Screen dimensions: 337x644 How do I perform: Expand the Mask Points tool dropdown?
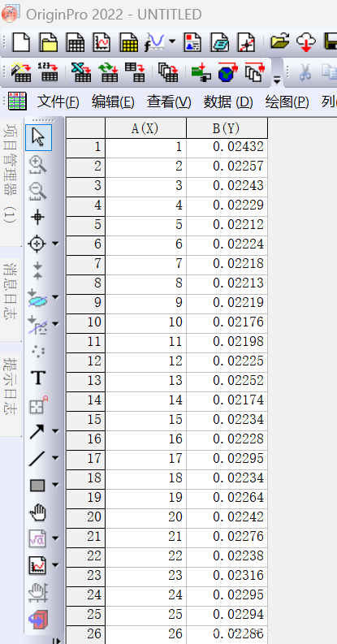pyautogui.click(x=55, y=324)
